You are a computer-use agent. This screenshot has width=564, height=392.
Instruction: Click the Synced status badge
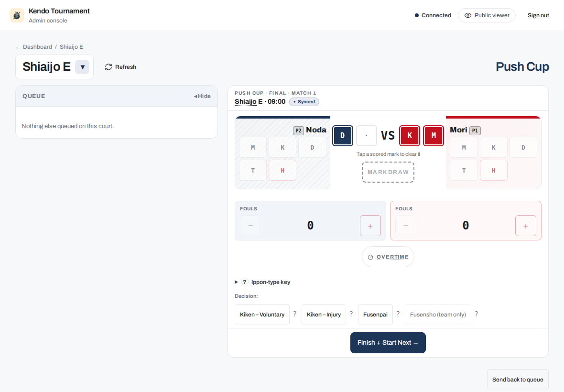click(x=304, y=102)
